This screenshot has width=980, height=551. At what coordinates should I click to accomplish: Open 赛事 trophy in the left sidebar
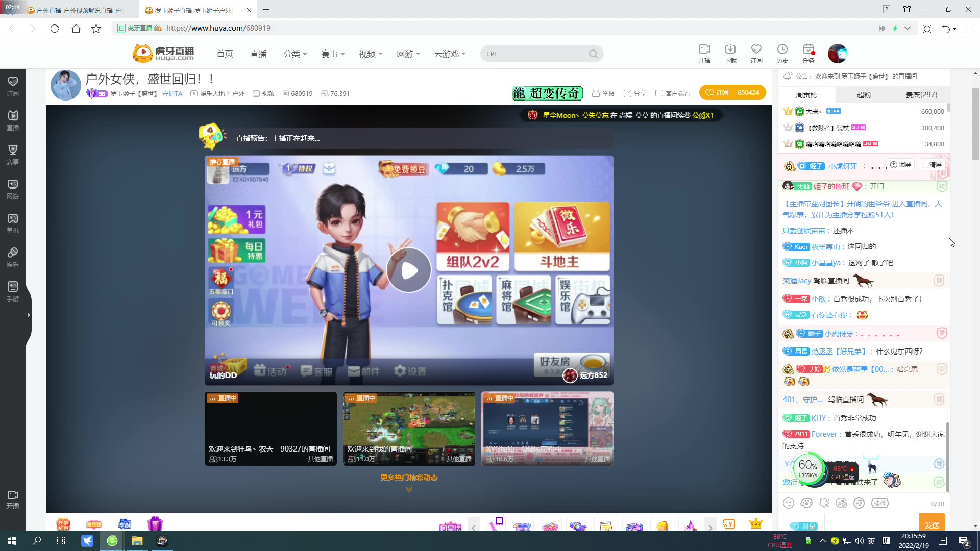point(13,155)
